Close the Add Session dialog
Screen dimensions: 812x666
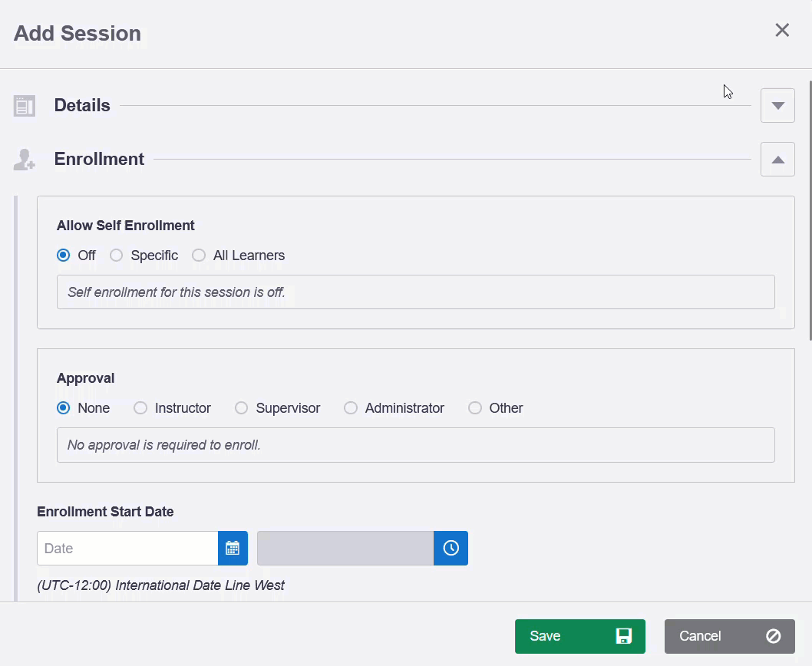click(x=781, y=30)
